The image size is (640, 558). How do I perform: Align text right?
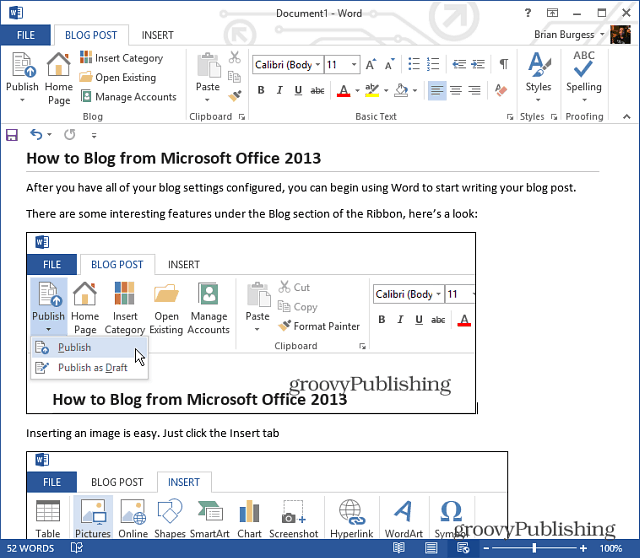click(x=474, y=90)
